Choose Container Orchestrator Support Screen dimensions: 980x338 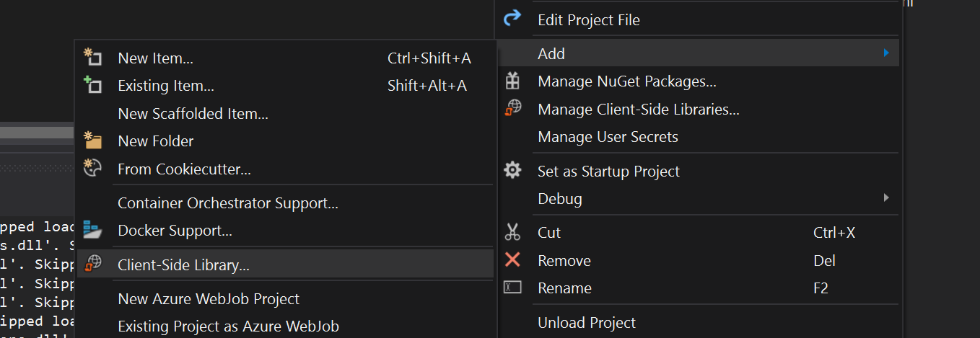[227, 203]
